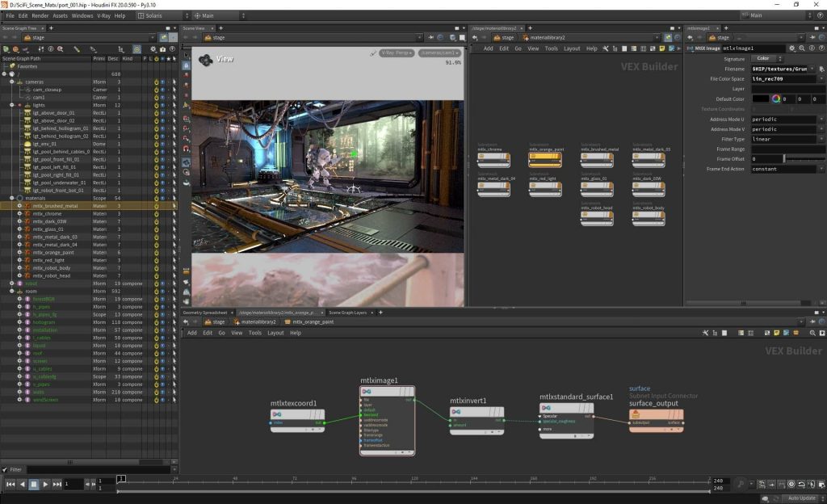Open the gear settings icon in mtlximage1 parameter pane
The width and height of the screenshot is (827, 504).
click(791, 48)
